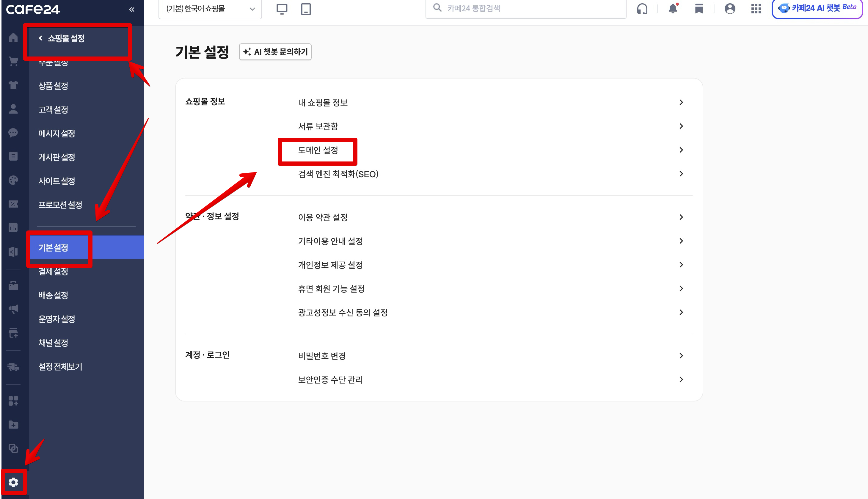Image resolution: width=868 pixels, height=499 pixels.
Task: Switch to the desktop PC preview icon
Action: pyautogui.click(x=282, y=9)
